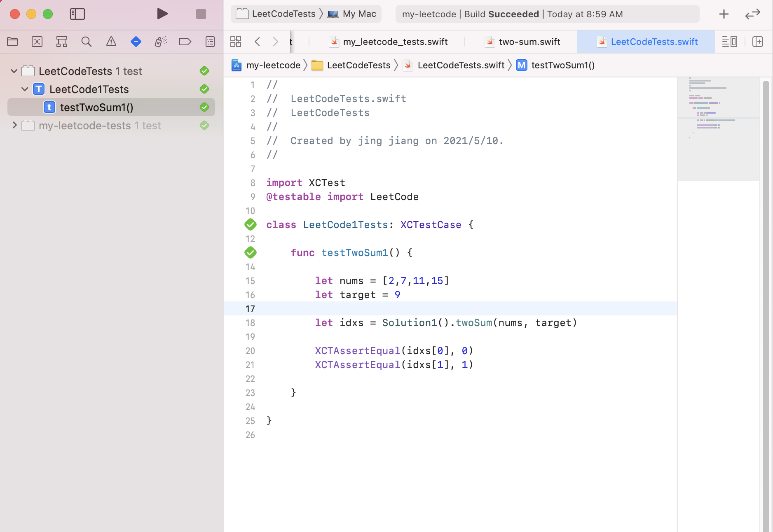Image resolution: width=773 pixels, height=532 pixels.
Task: Click first XCTAssertEqual on line 20
Action: click(x=358, y=351)
